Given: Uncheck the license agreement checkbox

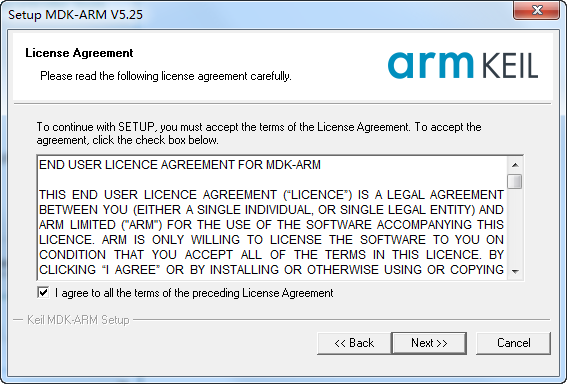Looking at the screenshot, I should point(43,292).
